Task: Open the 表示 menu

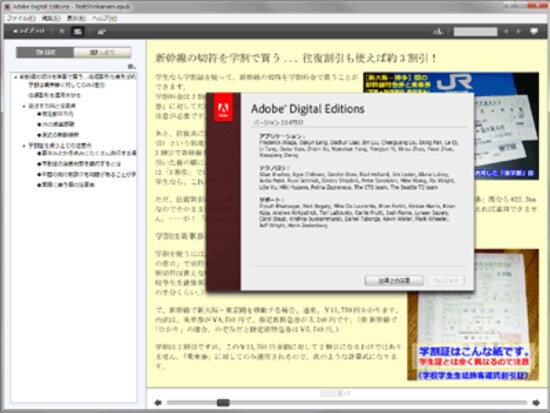Action: coord(76,18)
